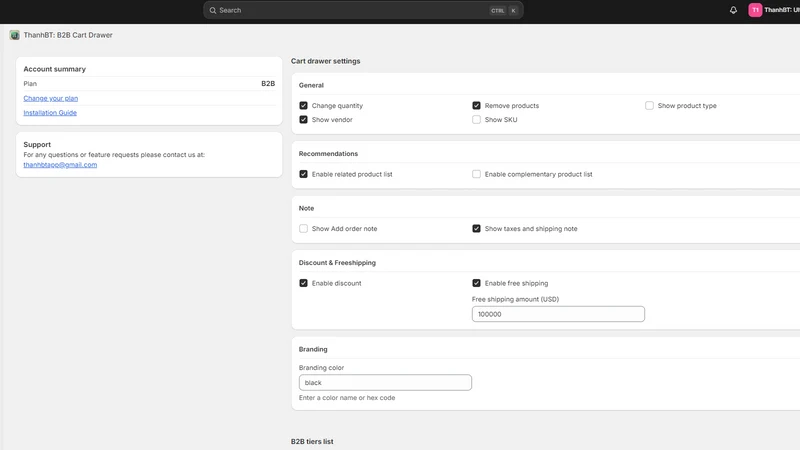
Task: Click the notification bell icon
Action: (733, 10)
